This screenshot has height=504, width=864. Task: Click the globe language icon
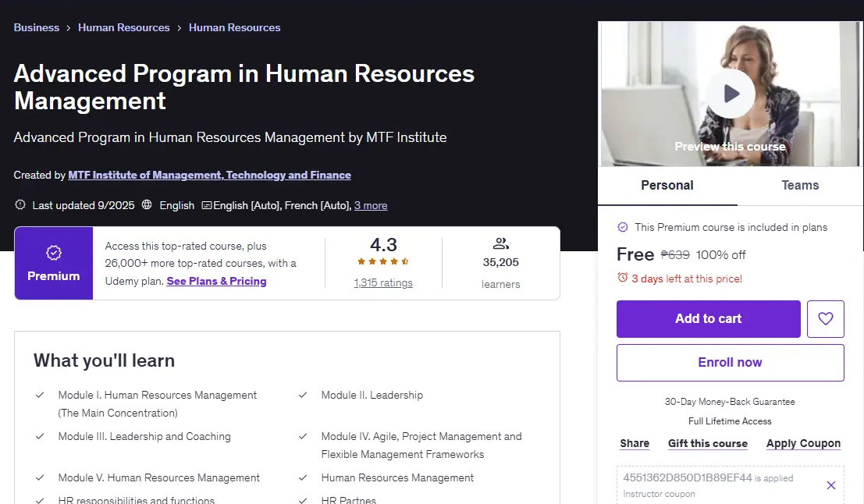click(x=147, y=205)
